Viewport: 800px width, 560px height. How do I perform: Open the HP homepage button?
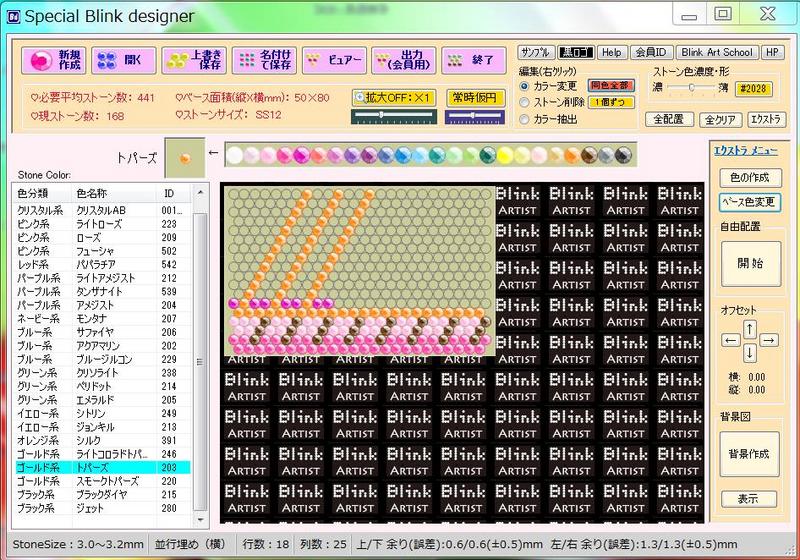tap(772, 53)
